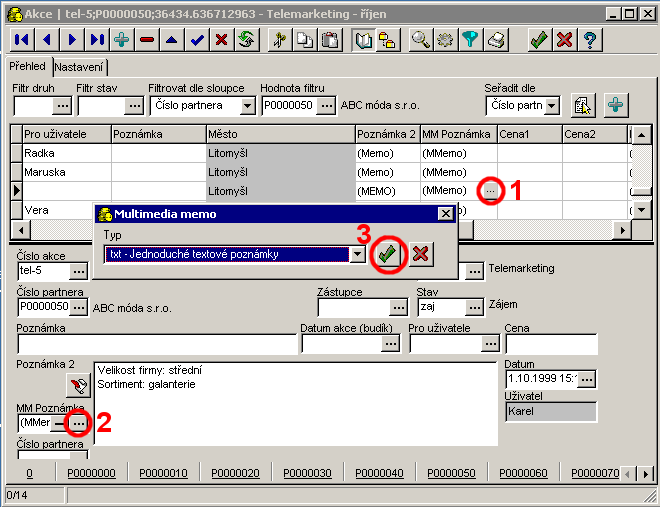The image size is (660, 507).
Task: Click the Poznámka text input field
Action: (x=157, y=344)
